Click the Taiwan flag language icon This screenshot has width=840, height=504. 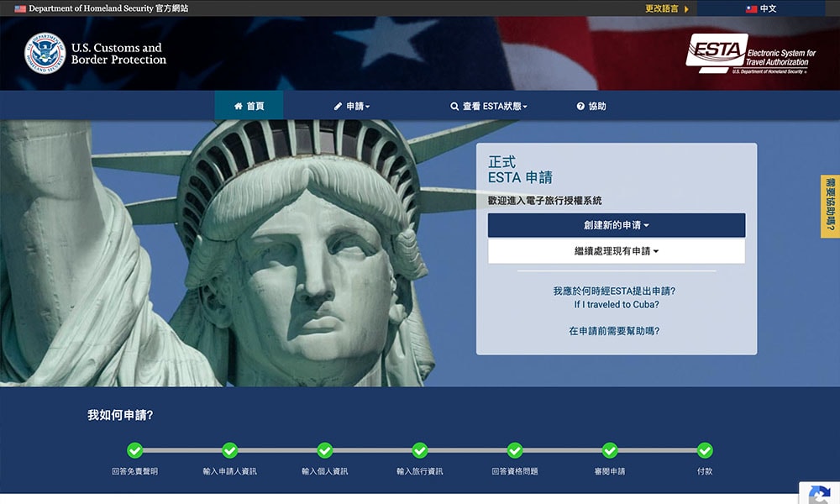tap(751, 8)
